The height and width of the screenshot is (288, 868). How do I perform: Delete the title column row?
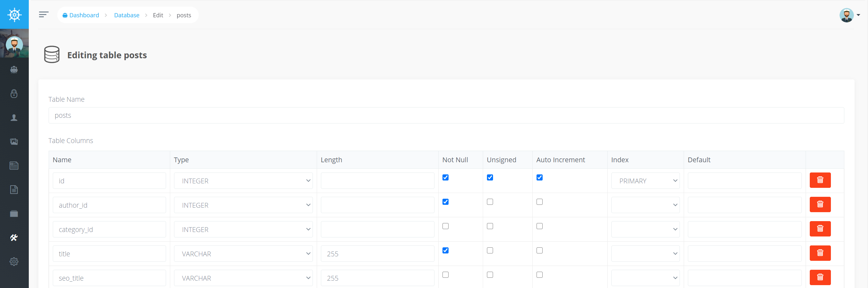coord(820,253)
